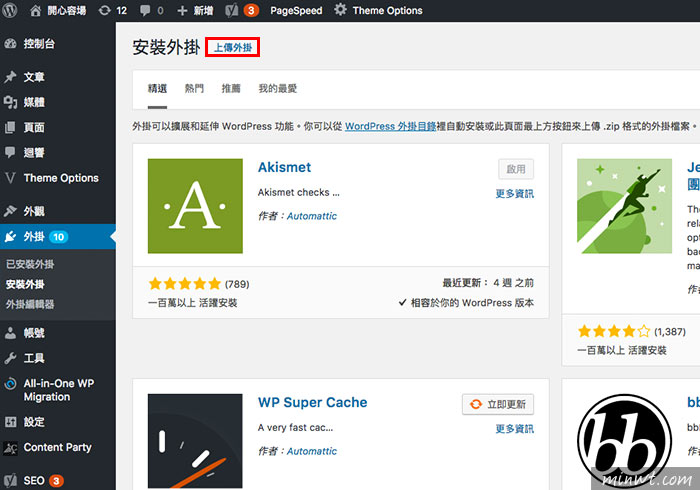Screen dimensions: 700x490
Task: Click Automattic author link under Akismet
Action: point(312,216)
